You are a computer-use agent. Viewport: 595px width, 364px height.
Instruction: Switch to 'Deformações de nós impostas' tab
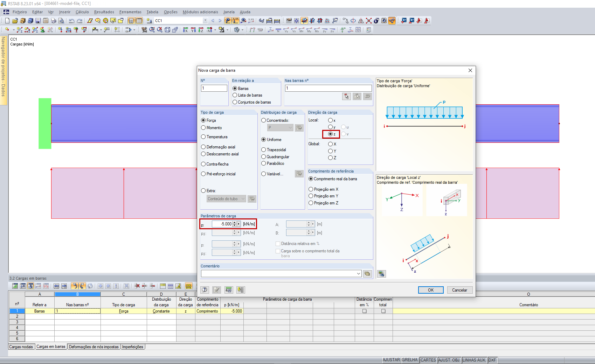pyautogui.click(x=94, y=347)
